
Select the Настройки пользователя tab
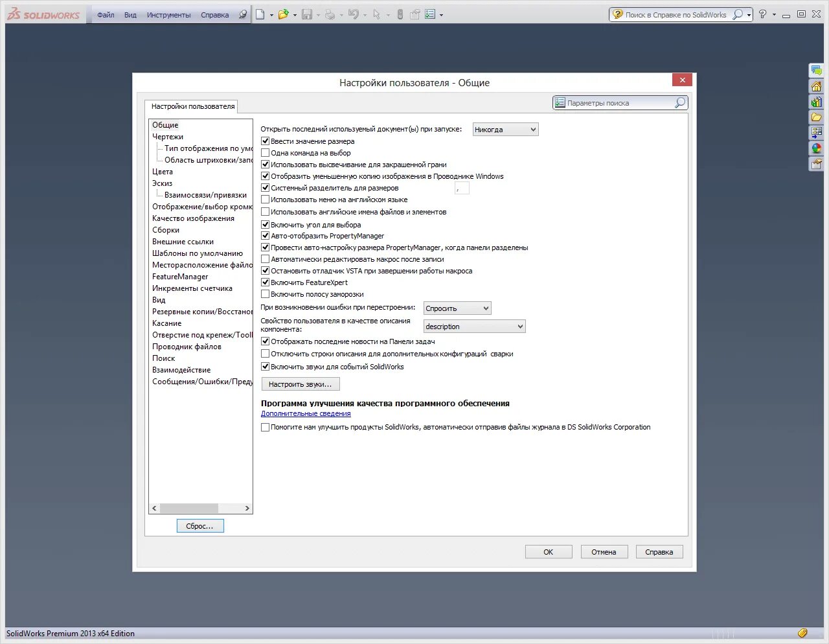[193, 106]
